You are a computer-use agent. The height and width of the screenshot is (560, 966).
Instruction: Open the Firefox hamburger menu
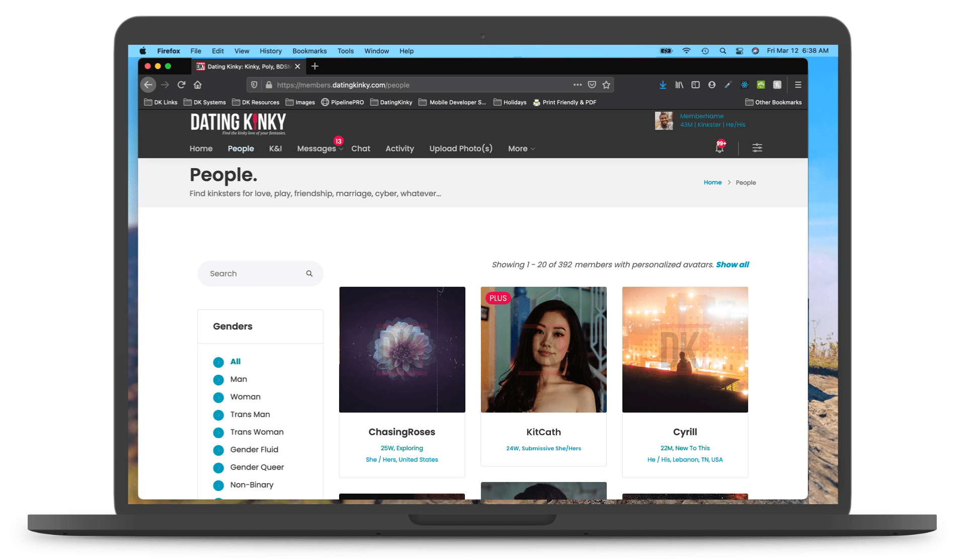798,85
